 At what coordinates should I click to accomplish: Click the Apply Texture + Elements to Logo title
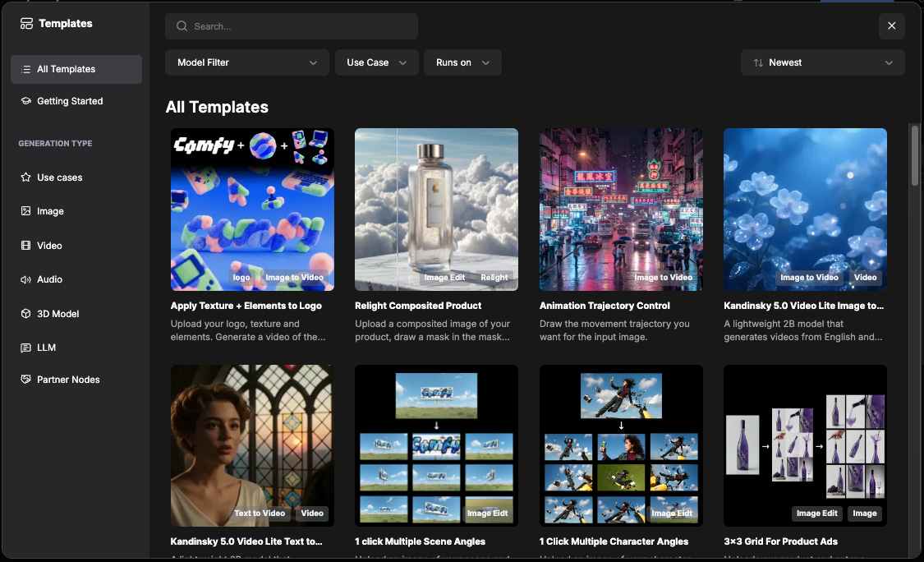[x=246, y=306]
